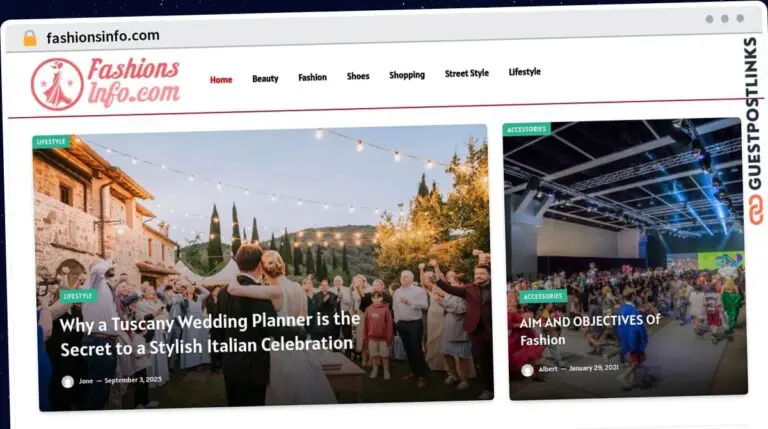Screen dimensions: 768x429
Task: Click the FashionsInfo.com dress logo
Action: [105, 83]
